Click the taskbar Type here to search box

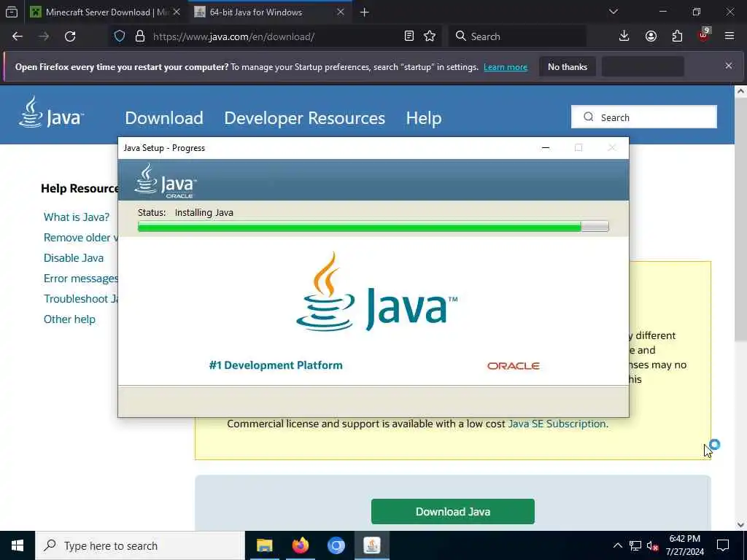(140, 545)
